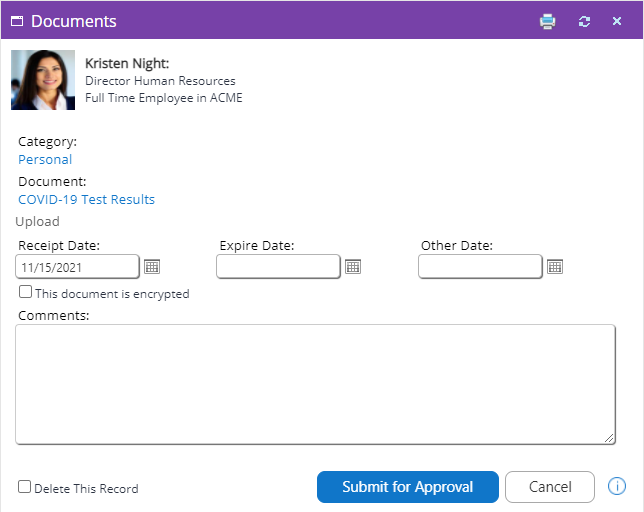Viewport: 644px width, 512px height.
Task: Open COVID-19 Test Results document link
Action: tap(86, 200)
